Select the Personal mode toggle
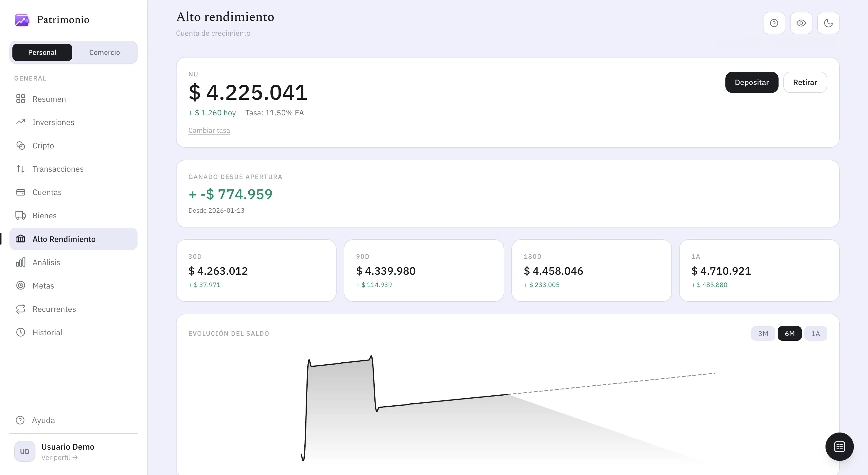 tap(42, 52)
